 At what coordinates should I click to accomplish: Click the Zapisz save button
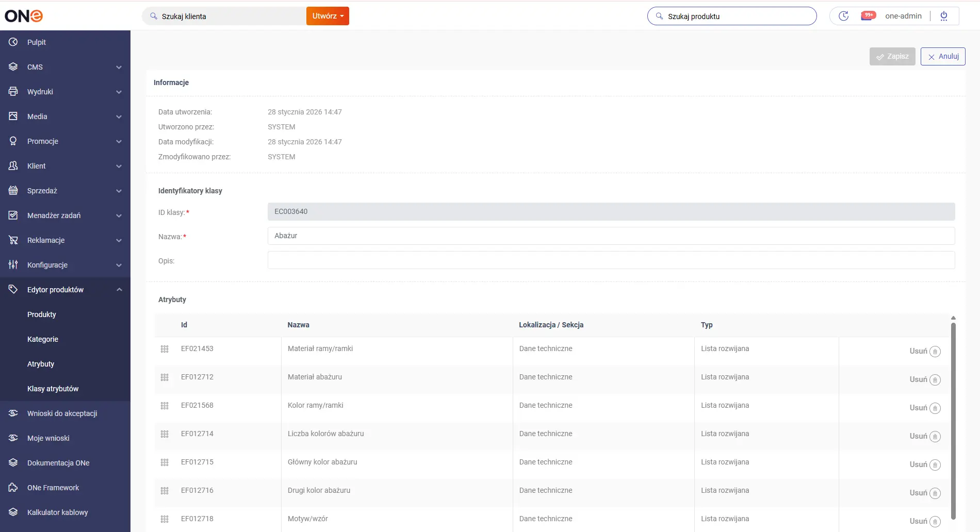pyautogui.click(x=892, y=57)
